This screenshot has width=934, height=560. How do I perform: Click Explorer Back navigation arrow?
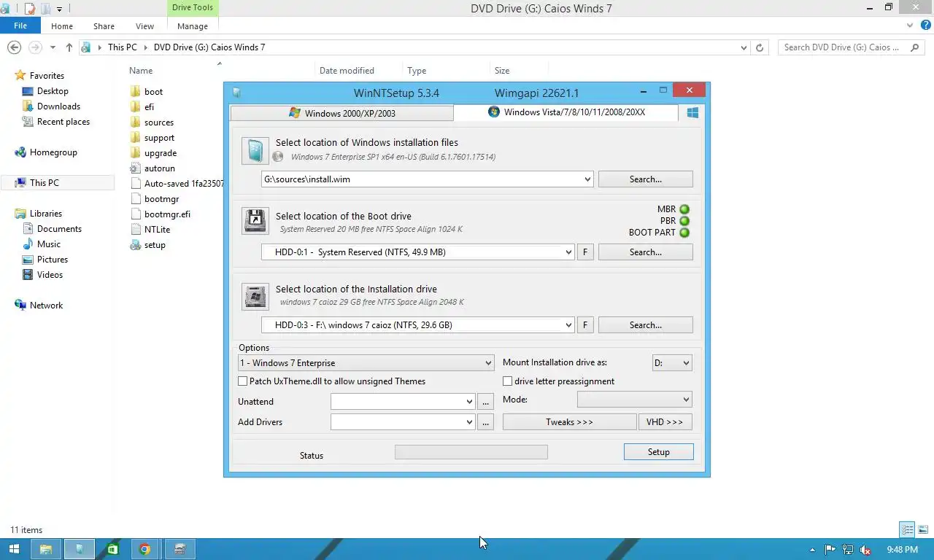14,47
